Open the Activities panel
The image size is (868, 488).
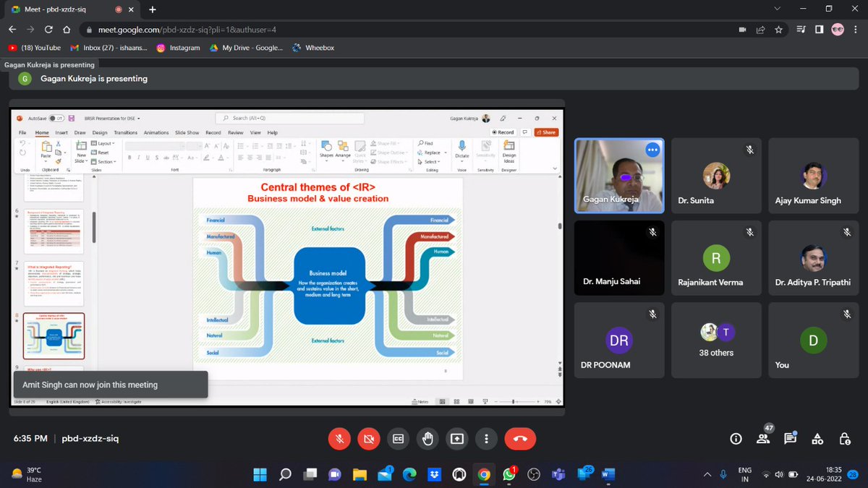pyautogui.click(x=817, y=439)
